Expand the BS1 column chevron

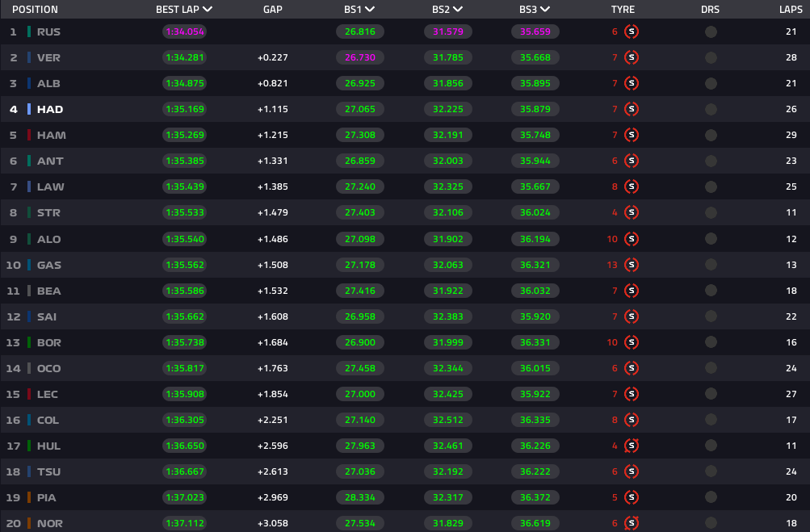[370, 10]
